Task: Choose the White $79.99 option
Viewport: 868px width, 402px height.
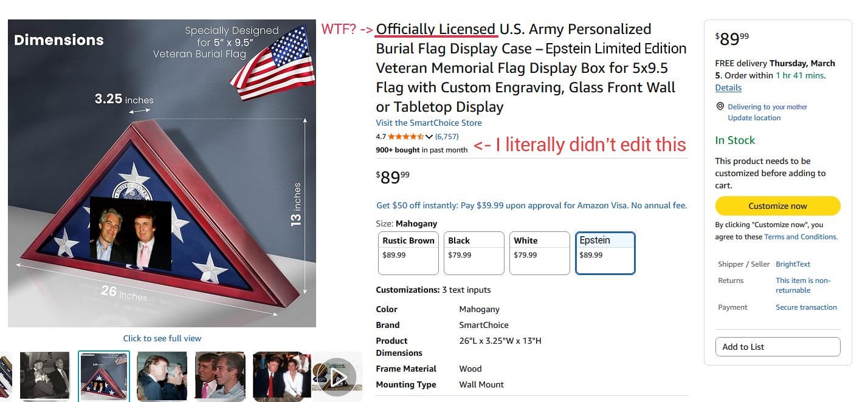Action: point(539,253)
